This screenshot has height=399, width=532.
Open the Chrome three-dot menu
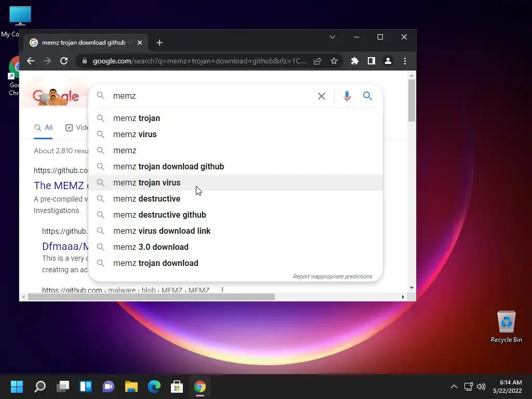click(405, 61)
